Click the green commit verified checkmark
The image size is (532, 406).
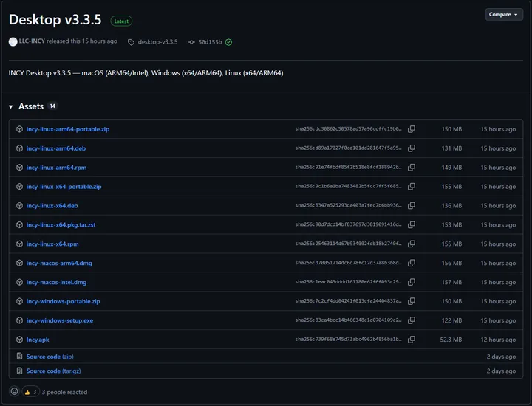tap(228, 42)
